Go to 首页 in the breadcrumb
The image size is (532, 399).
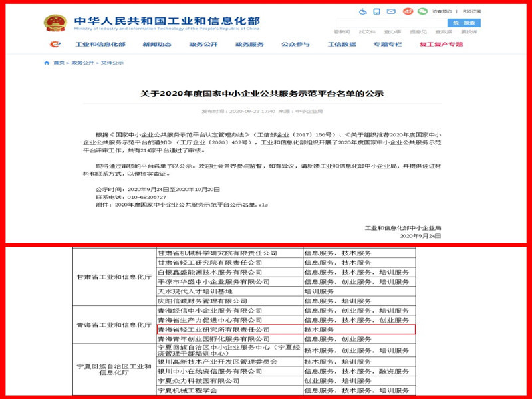(x=59, y=63)
